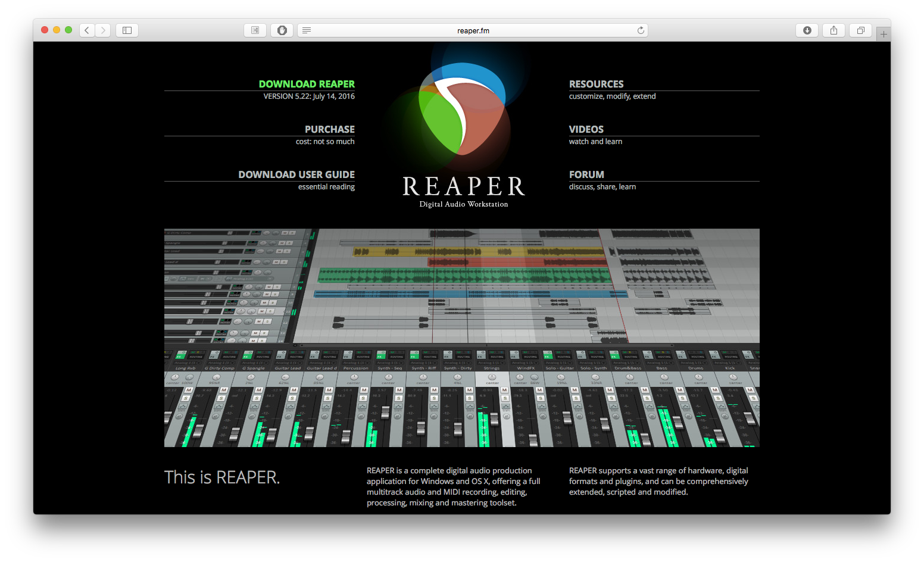Screen dimensions: 924x562
Task: Minimize Safari with the yellow button
Action: point(57,30)
